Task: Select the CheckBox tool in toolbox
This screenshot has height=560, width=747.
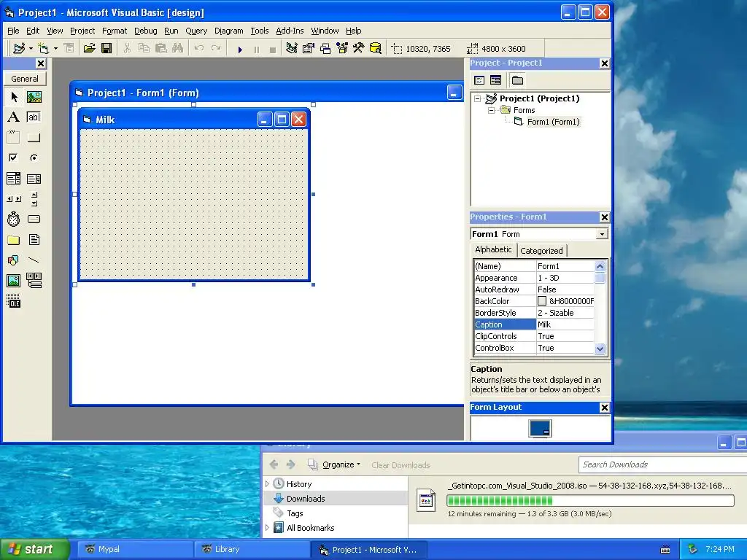Action: [14, 157]
